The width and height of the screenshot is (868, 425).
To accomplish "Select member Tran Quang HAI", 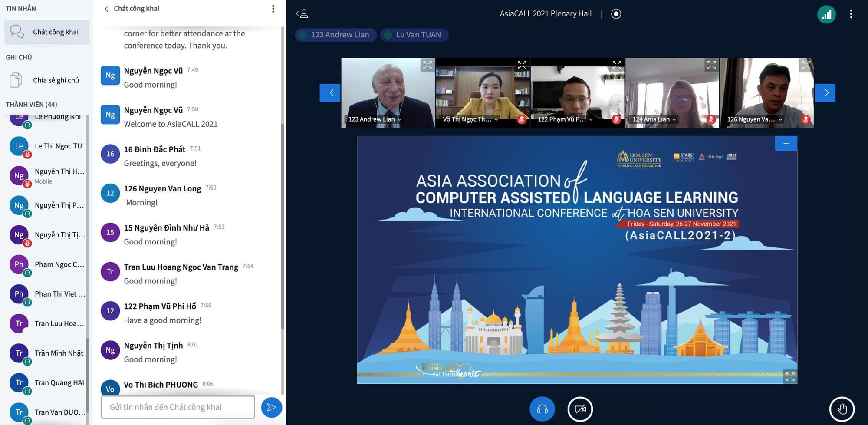I will tap(47, 382).
